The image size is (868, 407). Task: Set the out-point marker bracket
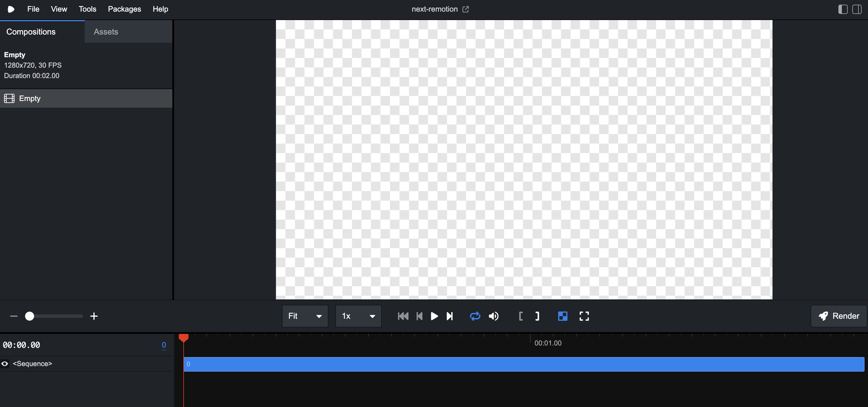pyautogui.click(x=537, y=316)
